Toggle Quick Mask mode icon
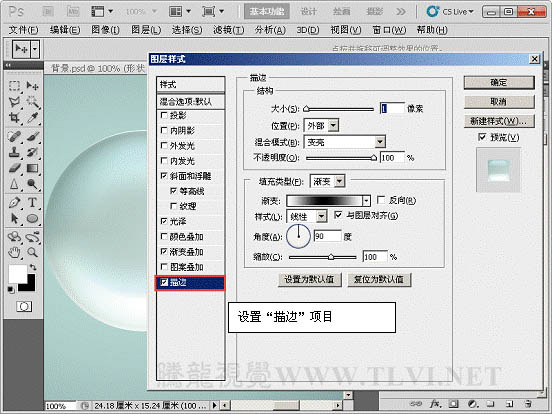The height and width of the screenshot is (414, 552). pyautogui.click(x=24, y=306)
